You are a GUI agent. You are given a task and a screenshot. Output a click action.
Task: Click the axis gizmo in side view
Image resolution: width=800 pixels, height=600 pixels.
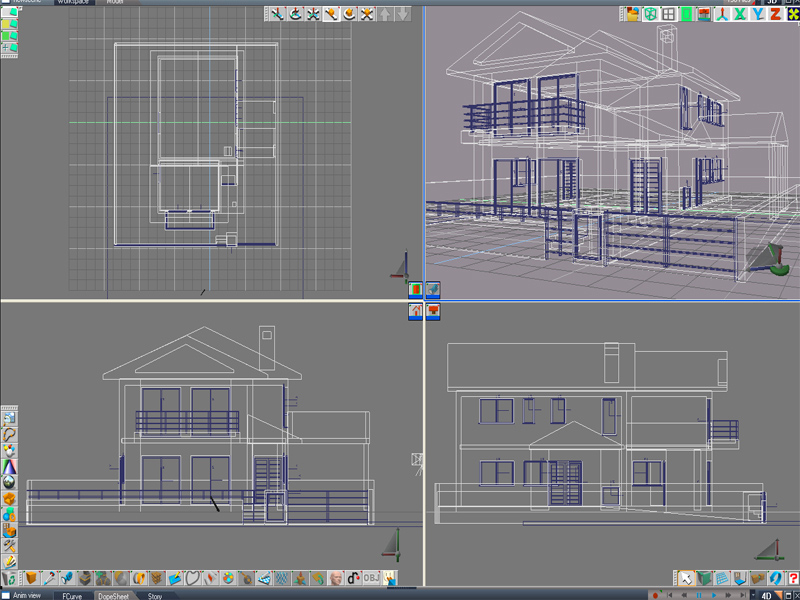[770, 551]
